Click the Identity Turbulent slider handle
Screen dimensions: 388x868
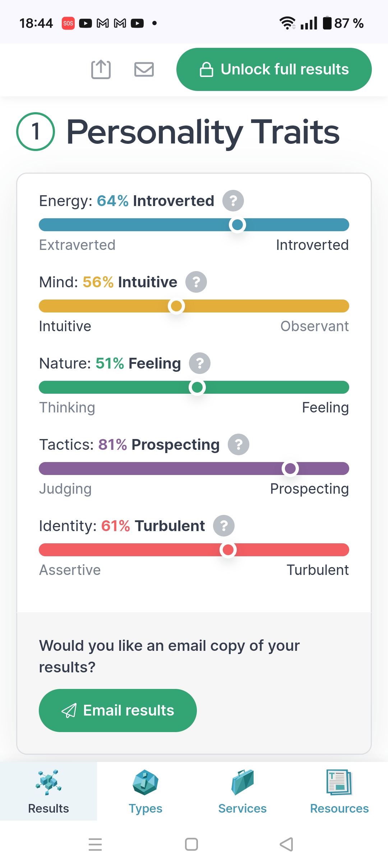click(228, 550)
